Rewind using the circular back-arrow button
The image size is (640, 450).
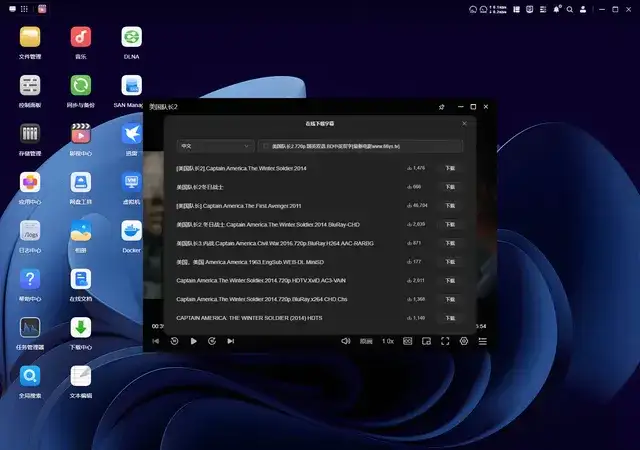174,341
